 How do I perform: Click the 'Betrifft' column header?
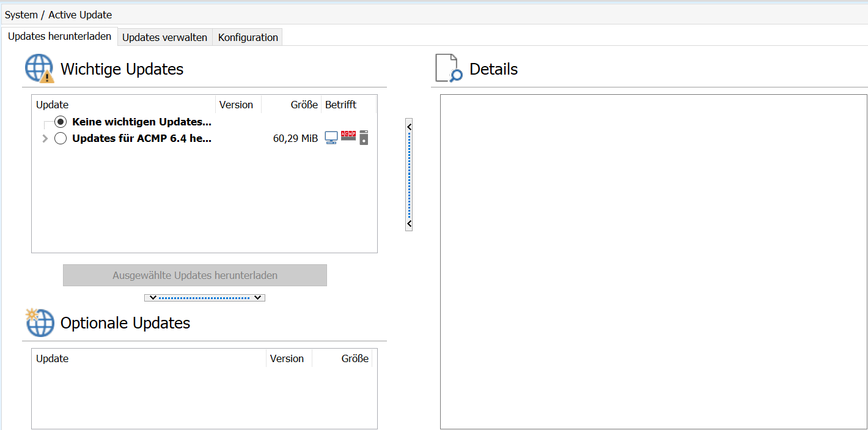340,105
